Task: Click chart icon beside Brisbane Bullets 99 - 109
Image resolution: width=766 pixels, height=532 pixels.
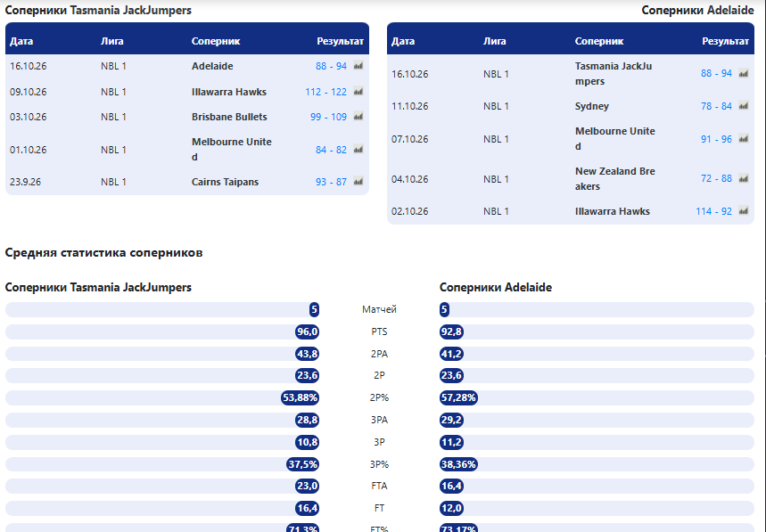Action: point(358,117)
